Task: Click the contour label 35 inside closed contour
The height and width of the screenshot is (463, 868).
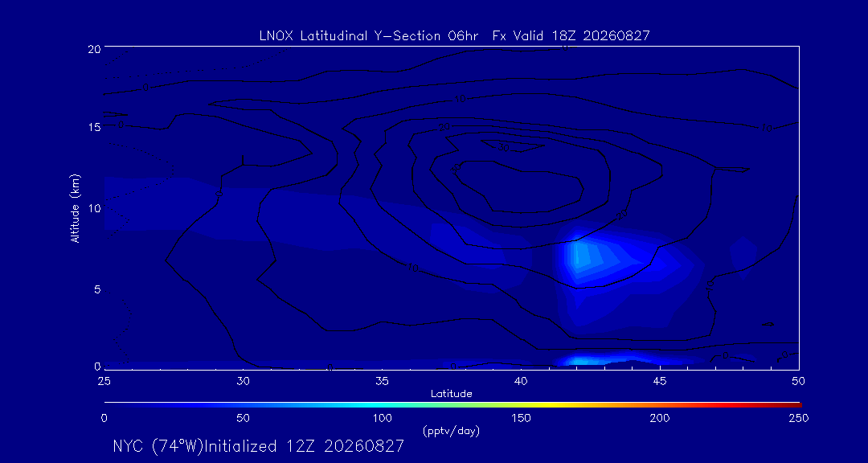Action: click(x=457, y=169)
